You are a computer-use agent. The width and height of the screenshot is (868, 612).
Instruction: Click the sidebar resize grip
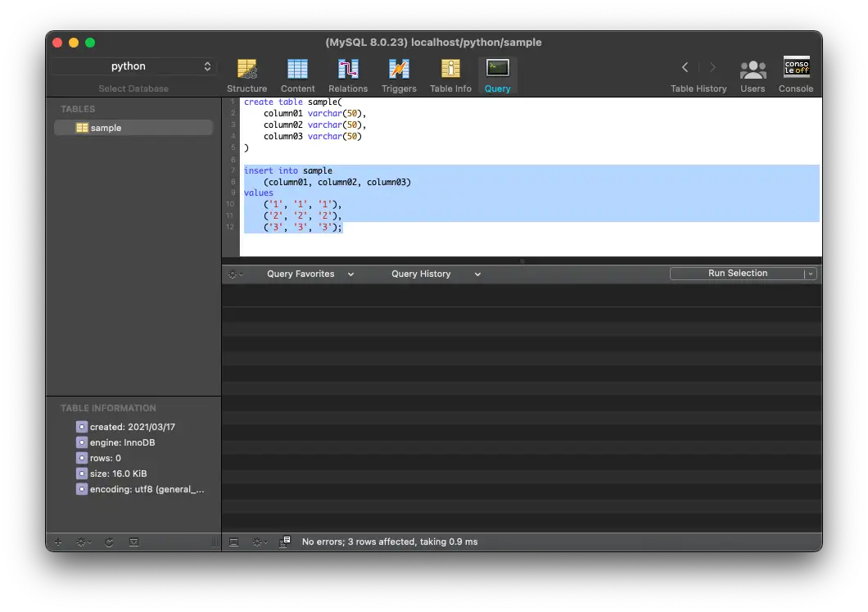215,542
